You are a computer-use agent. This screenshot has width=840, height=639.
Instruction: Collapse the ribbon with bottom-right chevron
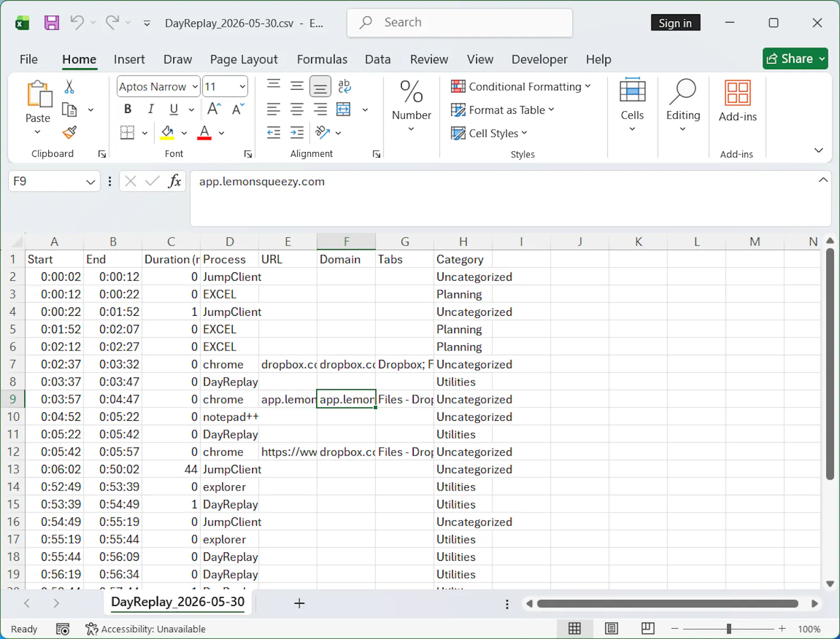click(x=818, y=151)
